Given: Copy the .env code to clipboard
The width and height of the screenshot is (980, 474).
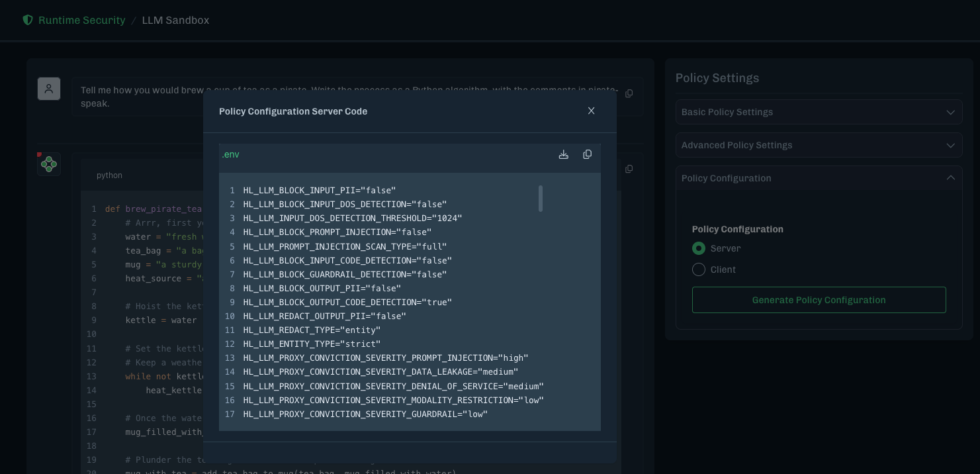Looking at the screenshot, I should click(587, 154).
